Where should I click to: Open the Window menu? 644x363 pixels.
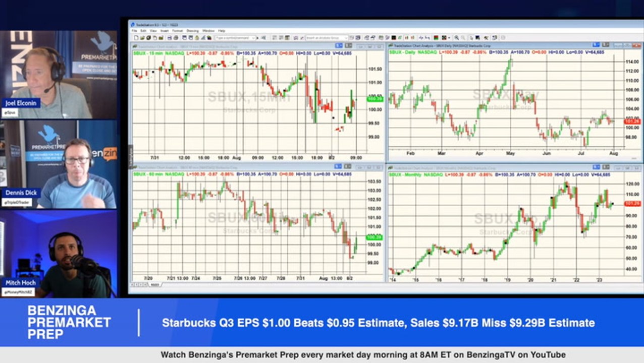[208, 31]
